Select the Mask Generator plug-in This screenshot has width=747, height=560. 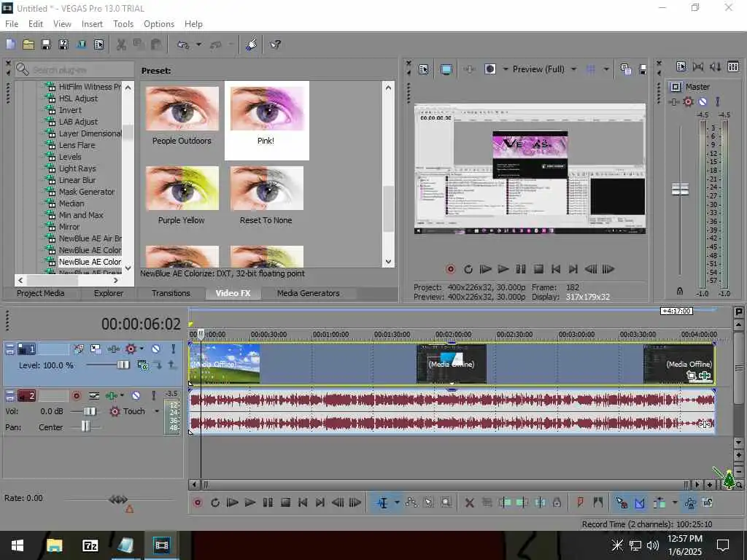(x=87, y=192)
